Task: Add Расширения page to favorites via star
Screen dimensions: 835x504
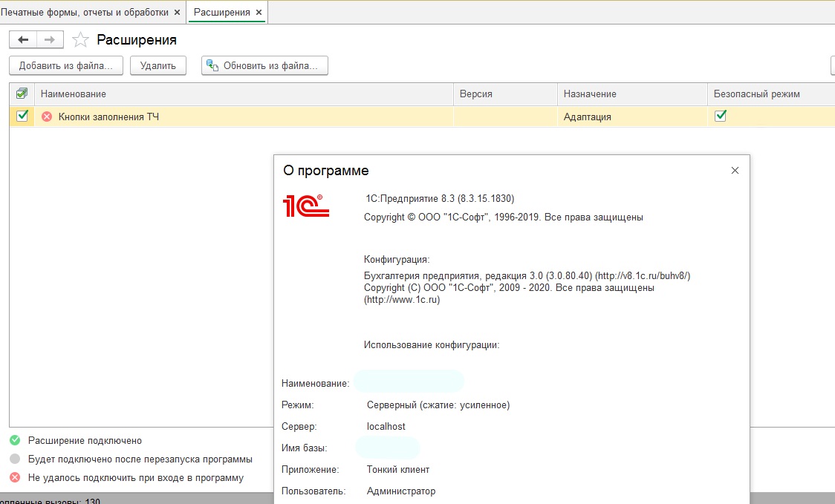Action: tap(80, 40)
